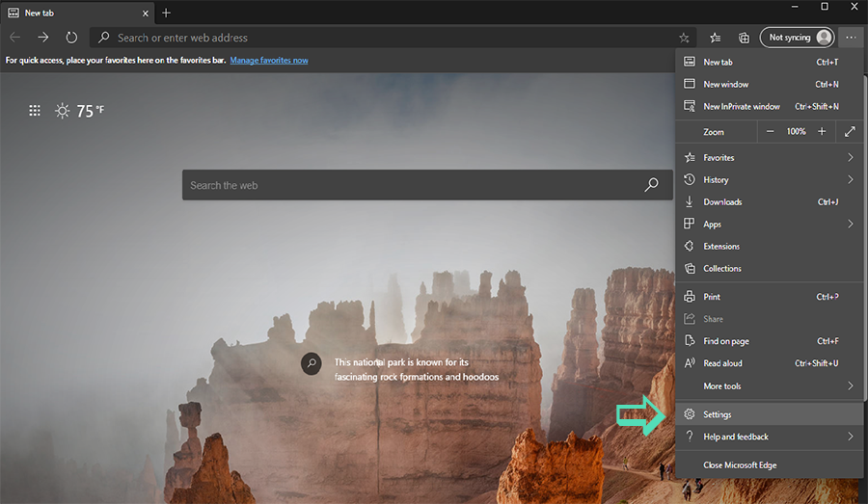Star this page as a favorite

[684, 38]
